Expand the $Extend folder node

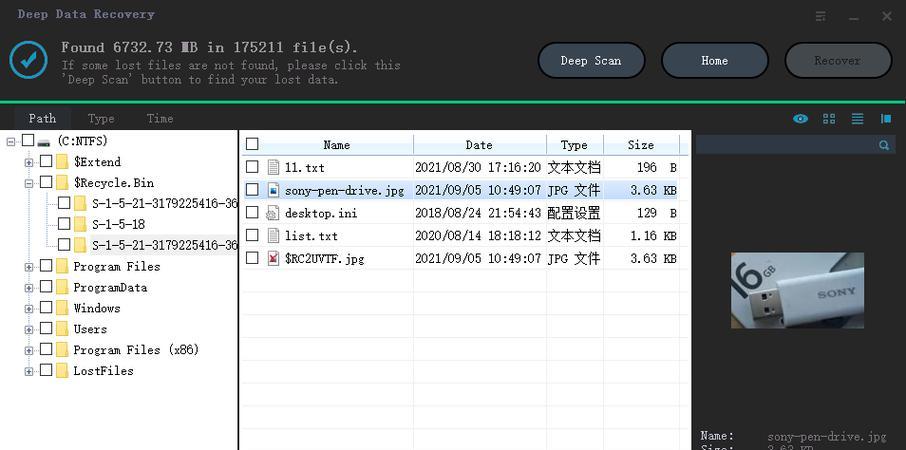click(29, 163)
